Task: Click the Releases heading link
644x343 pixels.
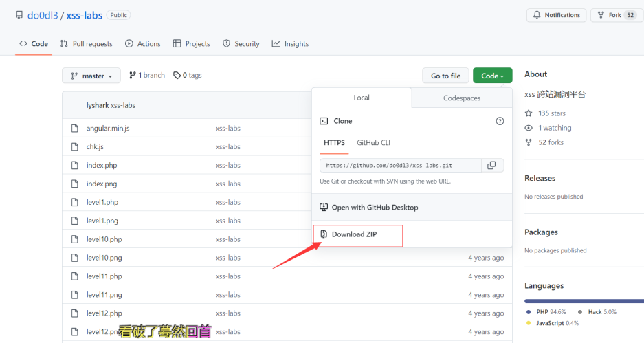Action: 540,178
